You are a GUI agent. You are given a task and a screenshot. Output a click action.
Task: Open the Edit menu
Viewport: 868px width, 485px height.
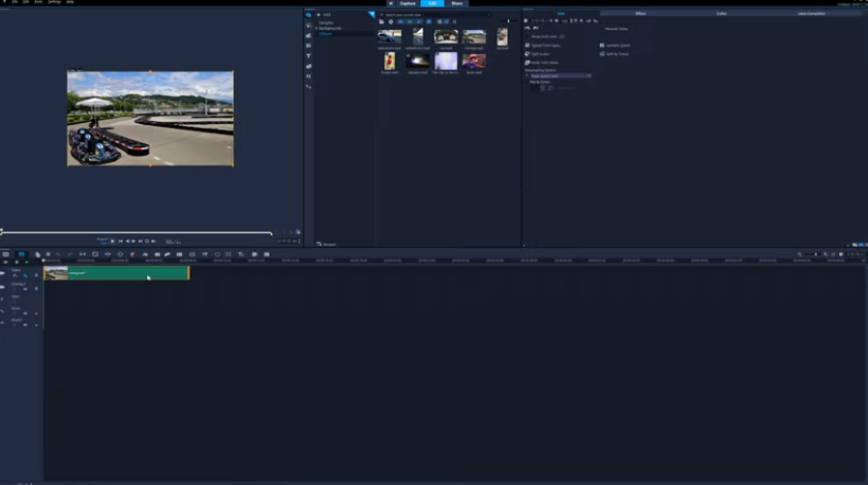click(x=26, y=2)
